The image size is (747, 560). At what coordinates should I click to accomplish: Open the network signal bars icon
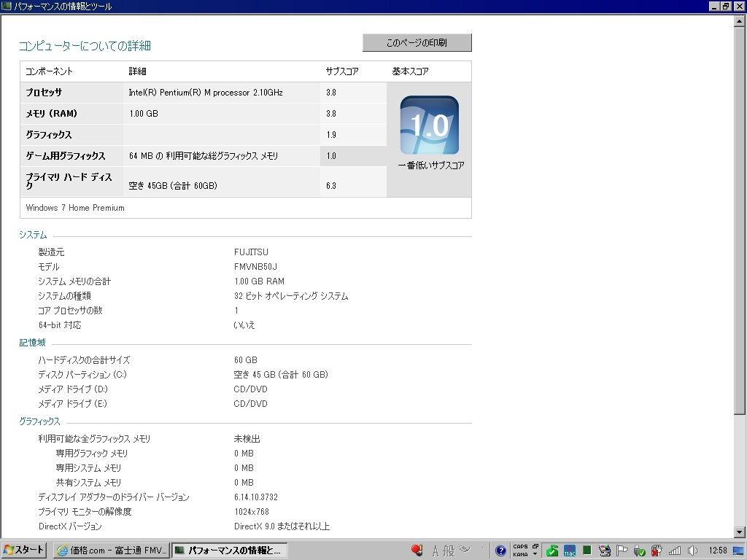(675, 551)
